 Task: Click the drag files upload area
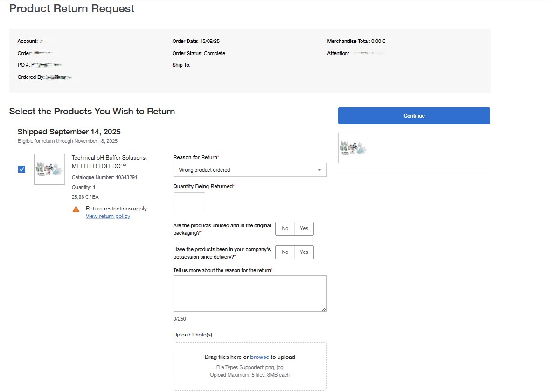coord(250,366)
